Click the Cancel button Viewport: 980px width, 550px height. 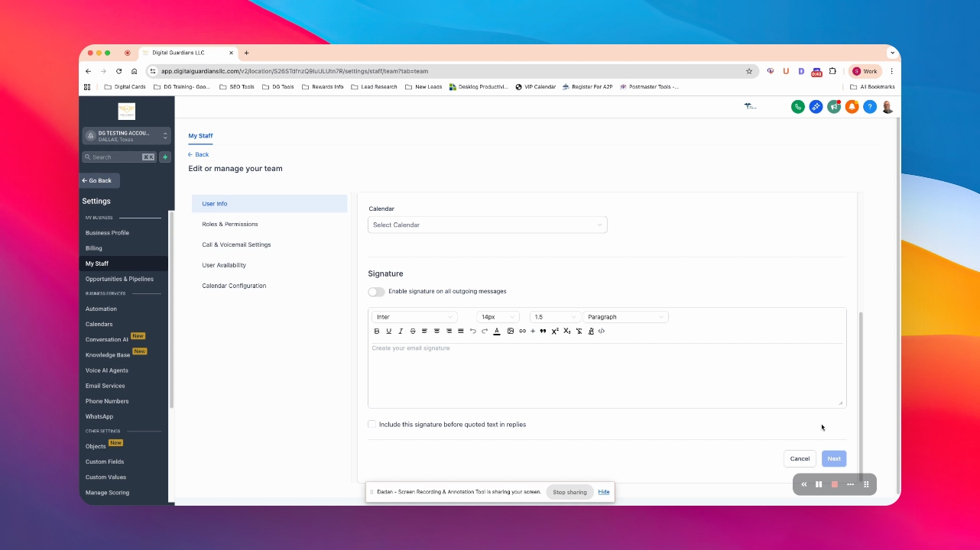tap(800, 458)
